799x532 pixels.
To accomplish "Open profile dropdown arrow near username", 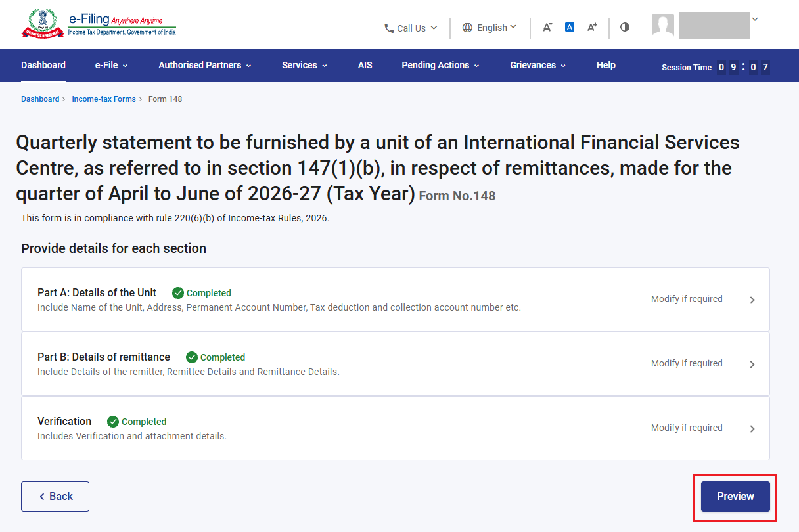I will pyautogui.click(x=755, y=19).
